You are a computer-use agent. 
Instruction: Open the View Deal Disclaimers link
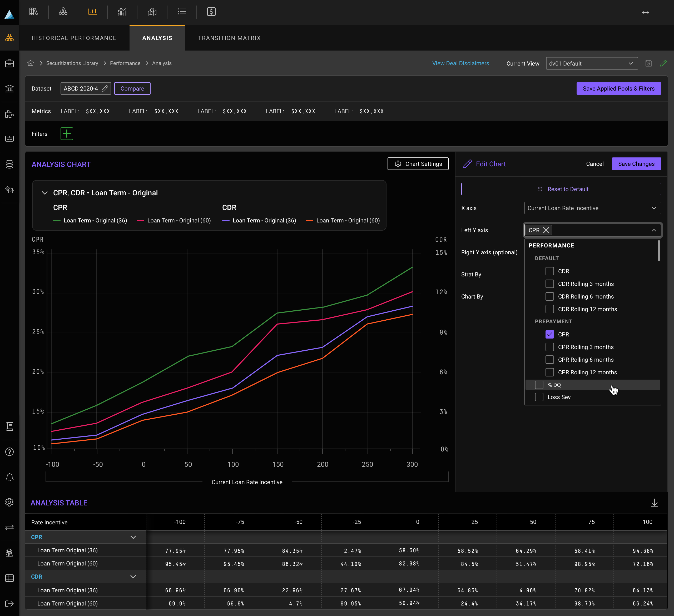[x=460, y=63]
